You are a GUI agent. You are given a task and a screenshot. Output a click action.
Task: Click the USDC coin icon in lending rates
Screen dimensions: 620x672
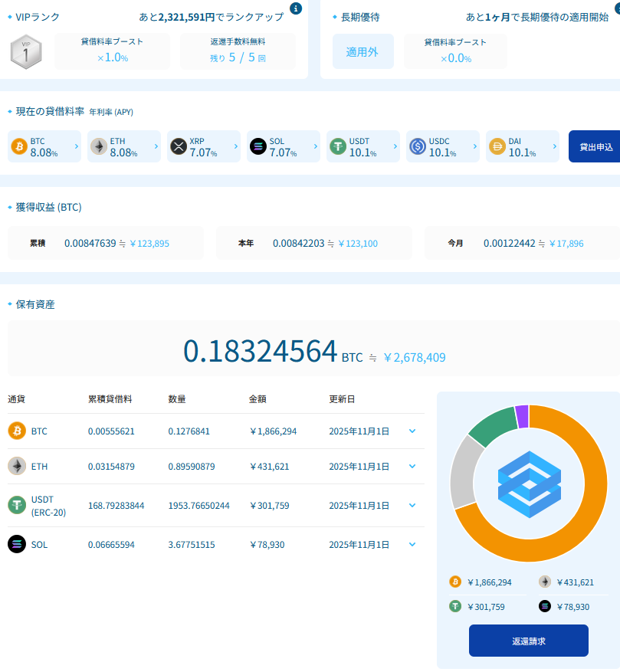(x=417, y=146)
